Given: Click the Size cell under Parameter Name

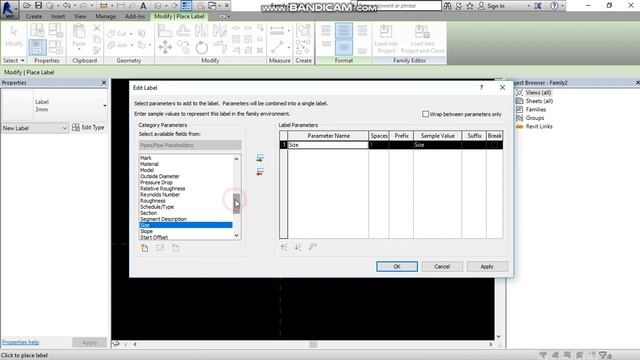Looking at the screenshot, I should click(328, 145).
